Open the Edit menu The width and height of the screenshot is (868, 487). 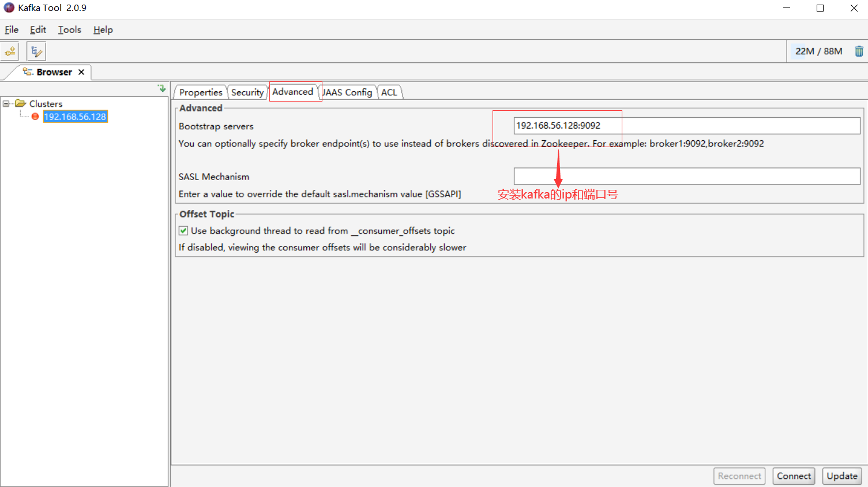pos(38,29)
